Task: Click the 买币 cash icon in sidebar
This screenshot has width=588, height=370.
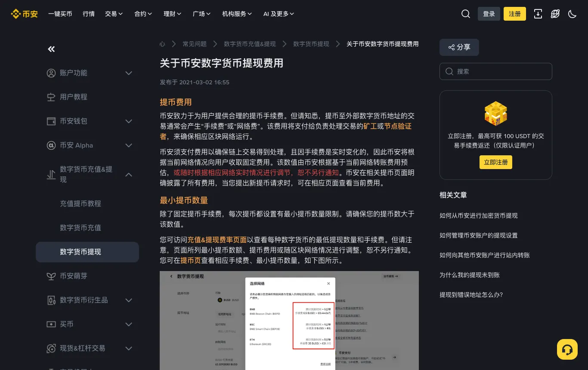Action: tap(51, 324)
